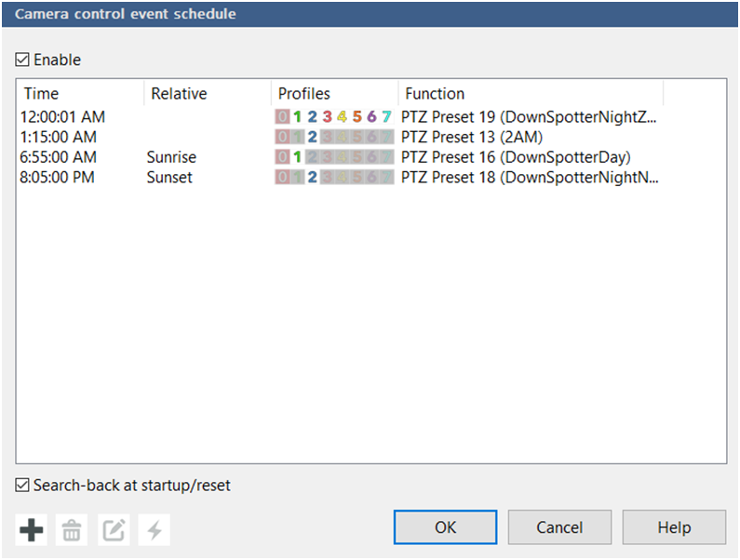The width and height of the screenshot is (740, 560).
Task: Click the trash icon to delete event
Action: (72, 531)
